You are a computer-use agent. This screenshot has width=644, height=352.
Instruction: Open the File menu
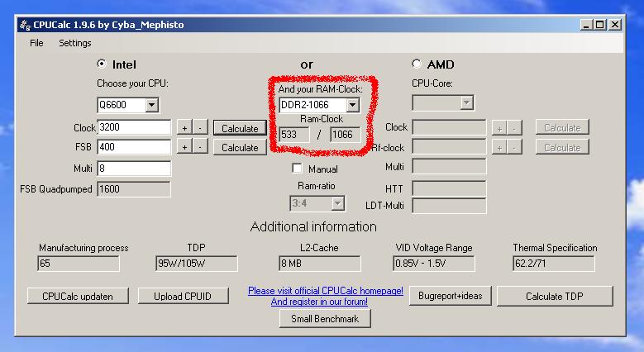[36, 43]
